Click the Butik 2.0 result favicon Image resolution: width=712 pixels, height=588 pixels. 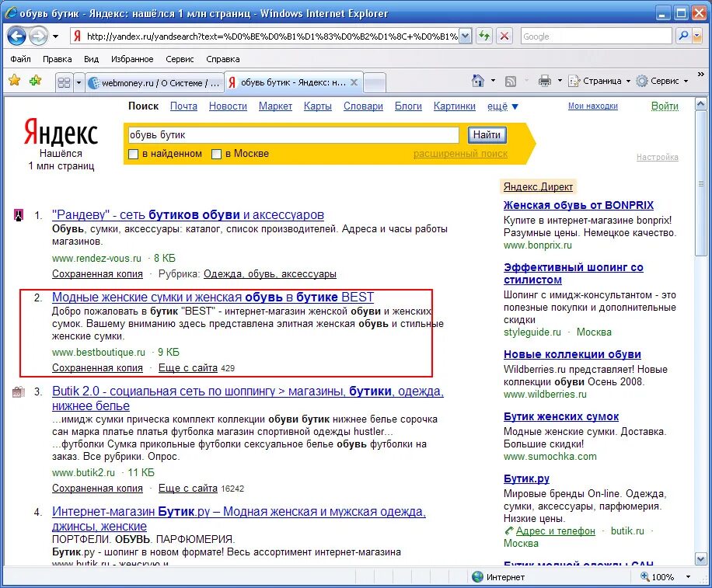click(x=18, y=391)
